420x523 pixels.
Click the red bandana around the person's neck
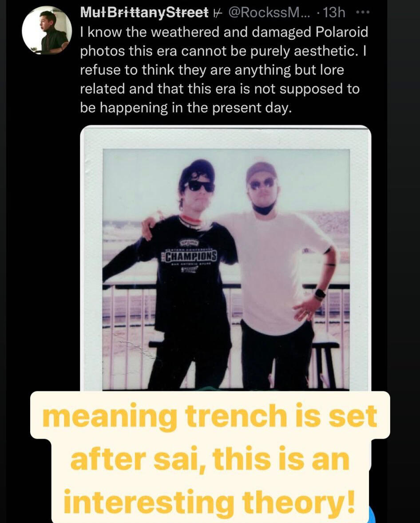pos(191,219)
